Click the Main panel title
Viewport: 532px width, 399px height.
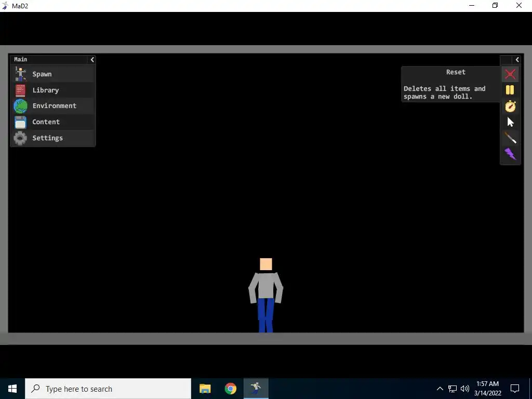[20, 59]
